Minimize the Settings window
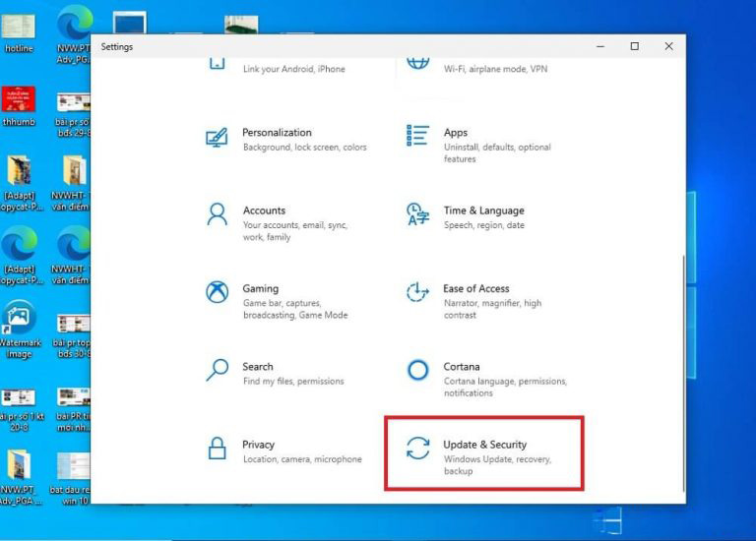This screenshot has height=541, width=756. [600, 46]
